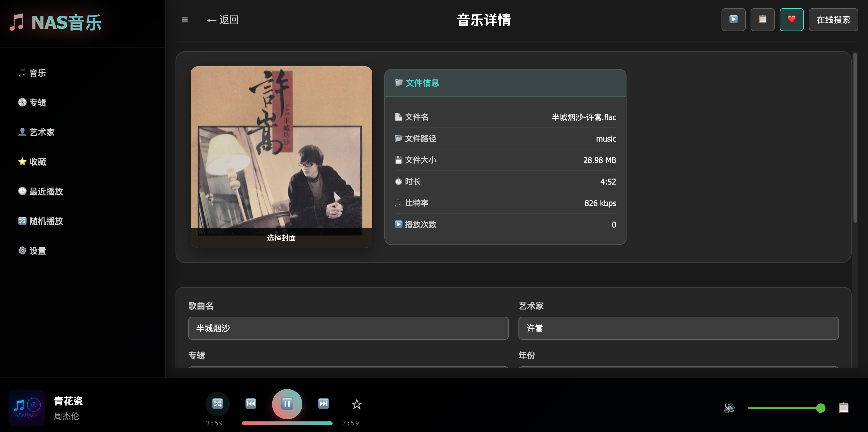Skip to next track
The image size is (868, 432).
click(x=323, y=403)
